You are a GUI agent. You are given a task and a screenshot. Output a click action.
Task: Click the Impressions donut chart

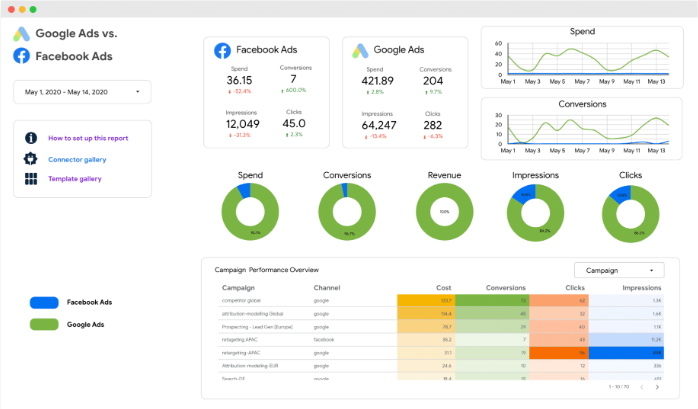pyautogui.click(x=535, y=213)
